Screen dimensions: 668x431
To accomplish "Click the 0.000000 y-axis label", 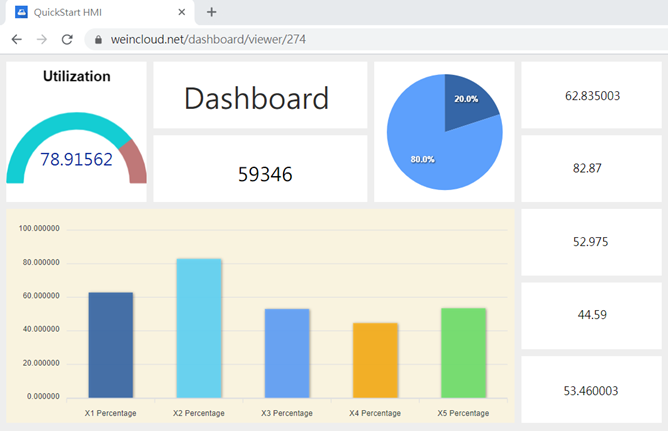I will tap(43, 397).
